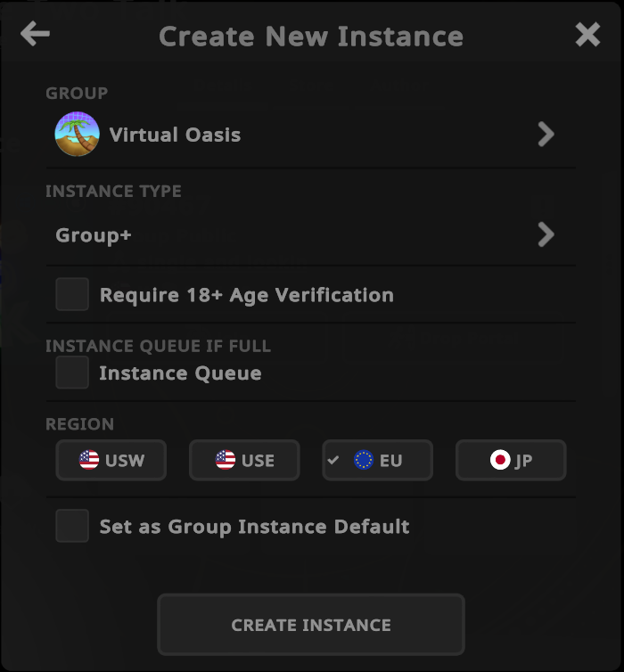Select the Group+ instance type row
624x672 pixels.
tap(267, 234)
